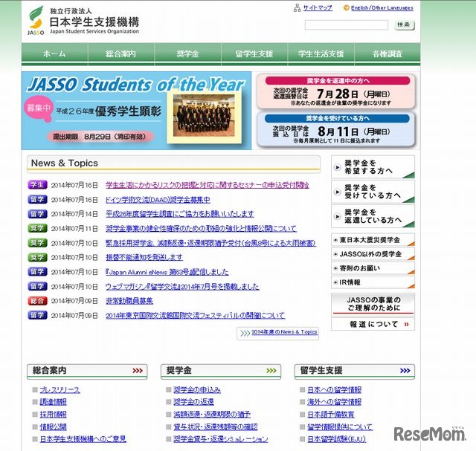Image resolution: width=476 pixels, height=451 pixels.
Task: Open 情報公開 link
Action: point(53,426)
